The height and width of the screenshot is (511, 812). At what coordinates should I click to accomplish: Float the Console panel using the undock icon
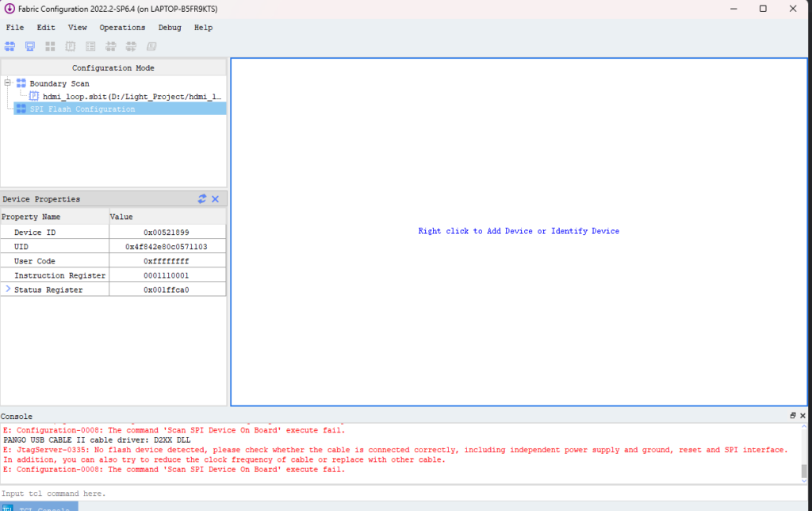coord(793,416)
